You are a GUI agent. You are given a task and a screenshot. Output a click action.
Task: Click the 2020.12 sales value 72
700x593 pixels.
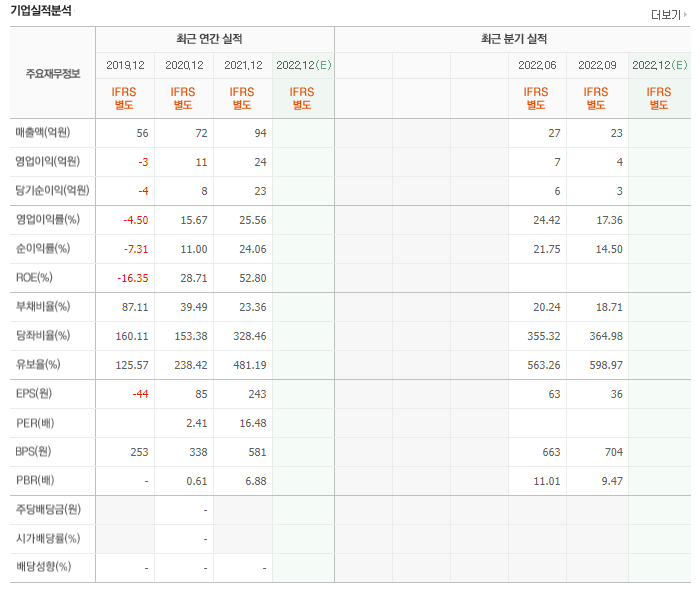pos(201,133)
